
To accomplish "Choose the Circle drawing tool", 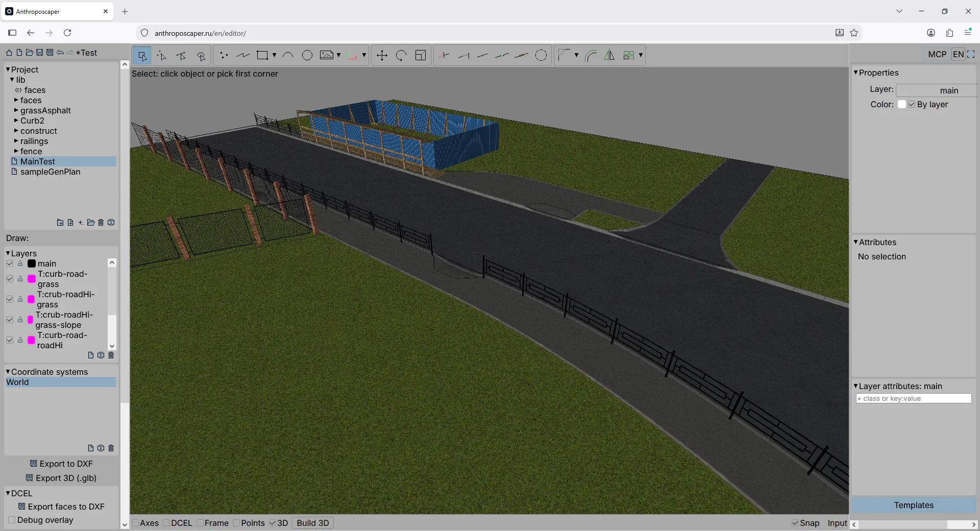I will click(307, 55).
